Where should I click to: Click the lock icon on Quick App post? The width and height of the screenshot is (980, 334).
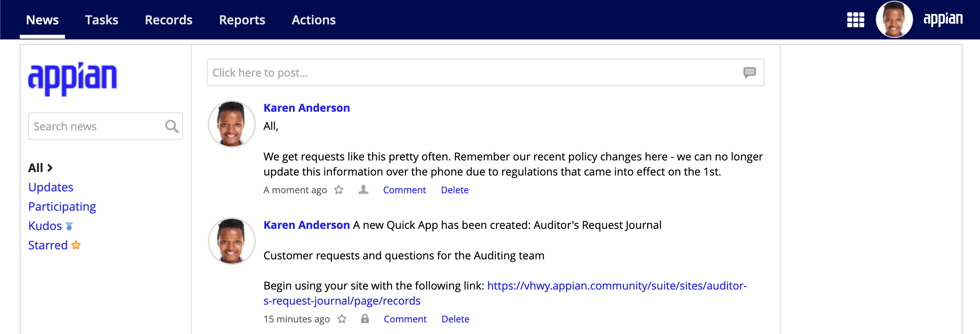[365, 319]
